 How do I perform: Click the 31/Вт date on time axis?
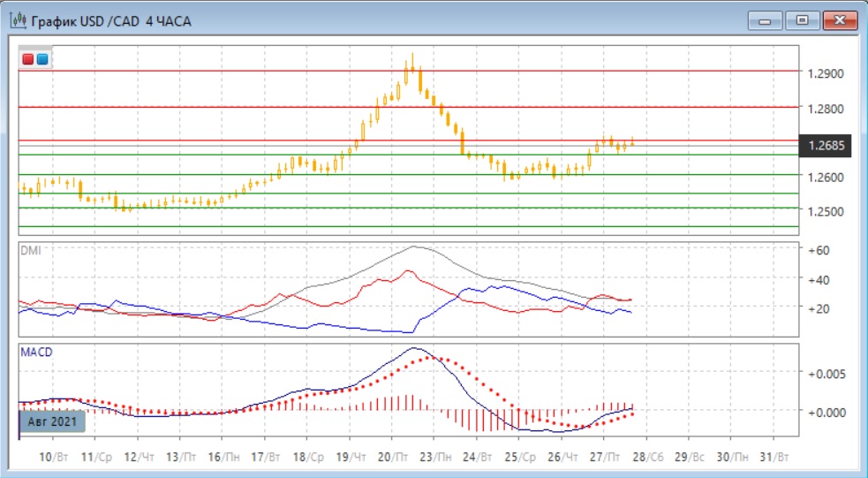(774, 458)
